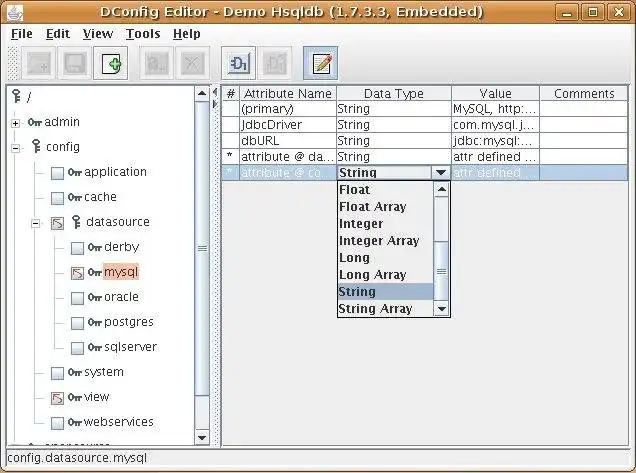The height and width of the screenshot is (473, 636).
Task: Click the key icon beside view
Action: click(75, 398)
